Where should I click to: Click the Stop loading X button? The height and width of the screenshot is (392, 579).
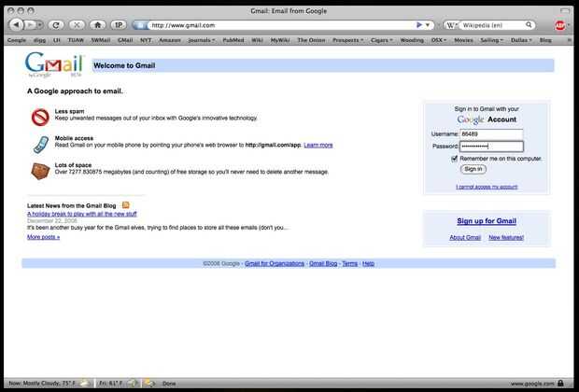click(77, 25)
